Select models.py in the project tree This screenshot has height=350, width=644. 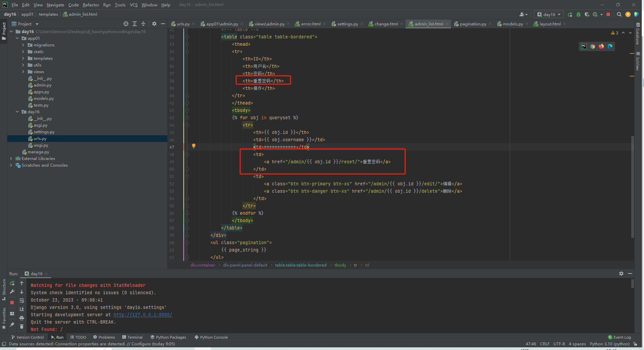(43, 99)
